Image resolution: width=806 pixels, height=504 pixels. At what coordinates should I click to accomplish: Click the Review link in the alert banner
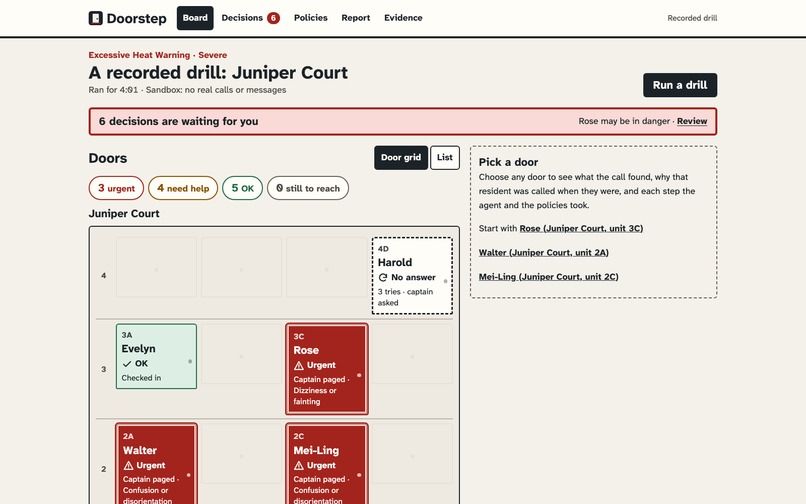pos(692,121)
